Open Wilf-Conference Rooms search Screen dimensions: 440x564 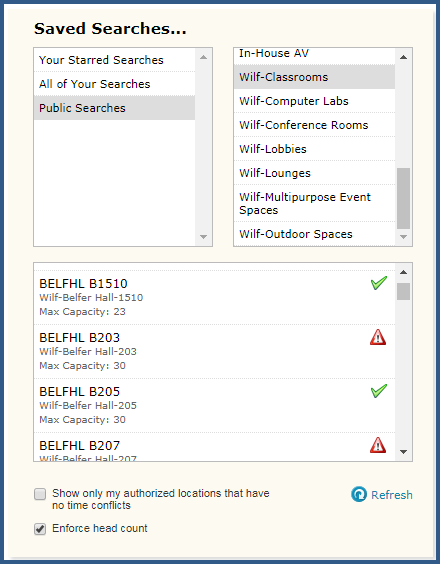tap(314, 125)
